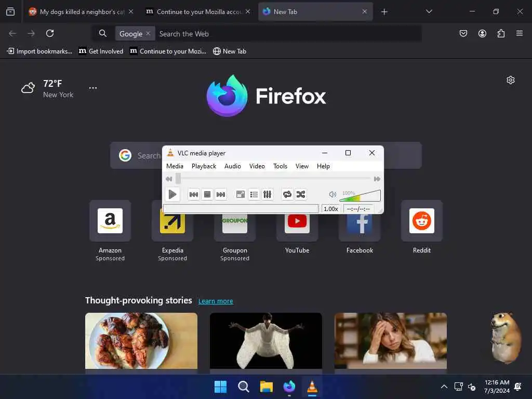Open Continue to your Mozi... bookmark
This screenshot has height=399, width=532.
pyautogui.click(x=168, y=51)
